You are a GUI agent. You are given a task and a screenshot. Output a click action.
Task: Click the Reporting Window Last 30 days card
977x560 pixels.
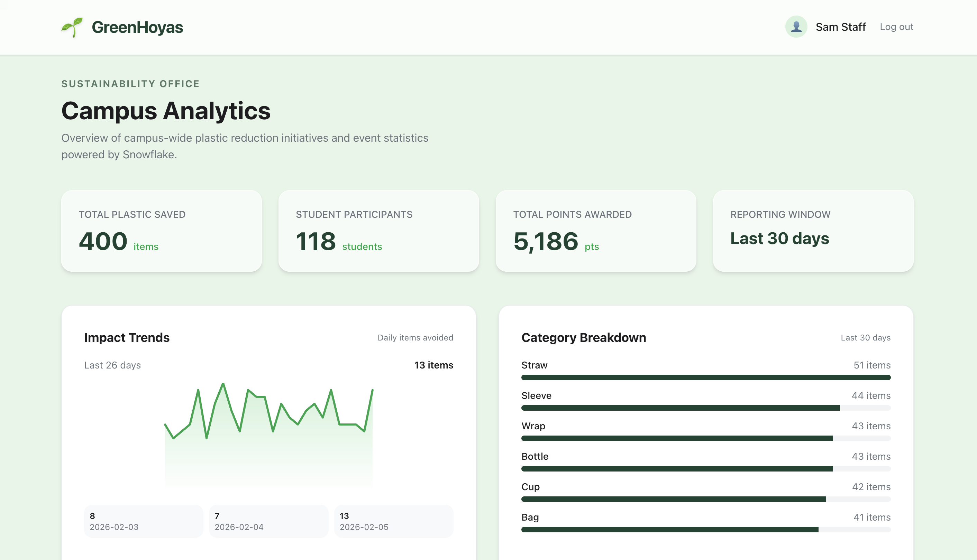pos(813,231)
